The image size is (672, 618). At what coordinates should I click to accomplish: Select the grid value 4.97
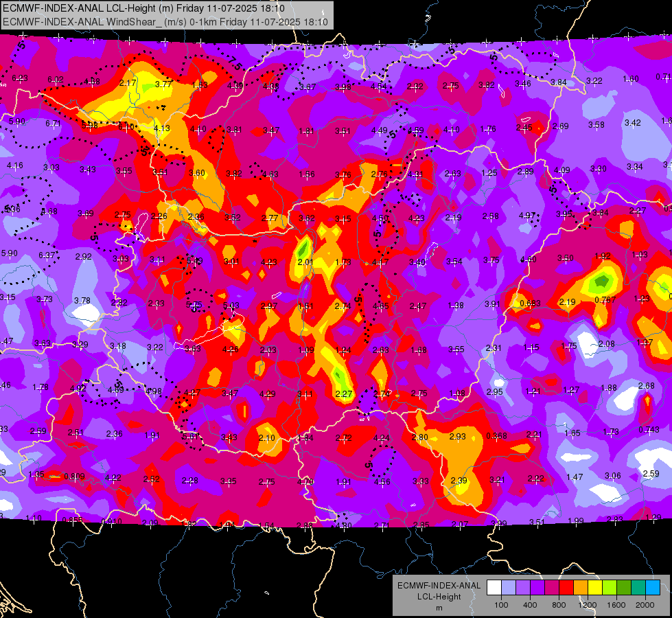pos(527,216)
